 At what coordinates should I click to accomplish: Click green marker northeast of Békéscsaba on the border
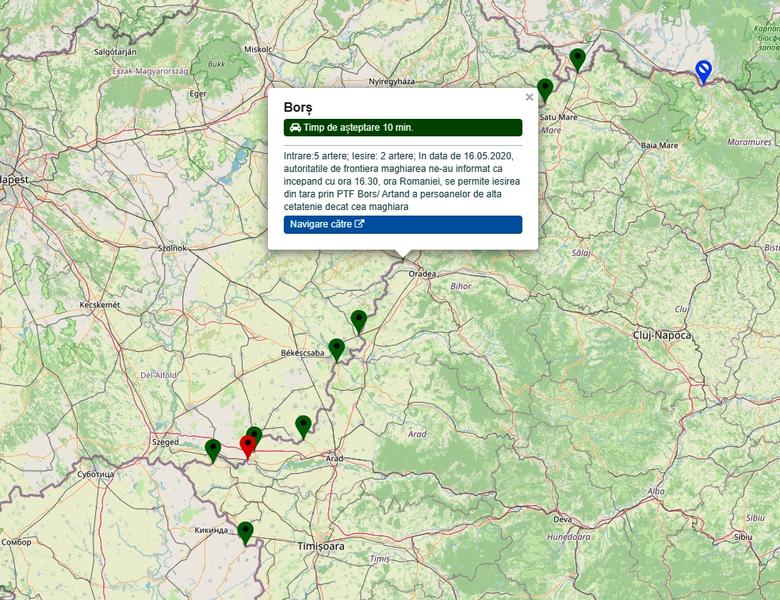(x=358, y=320)
